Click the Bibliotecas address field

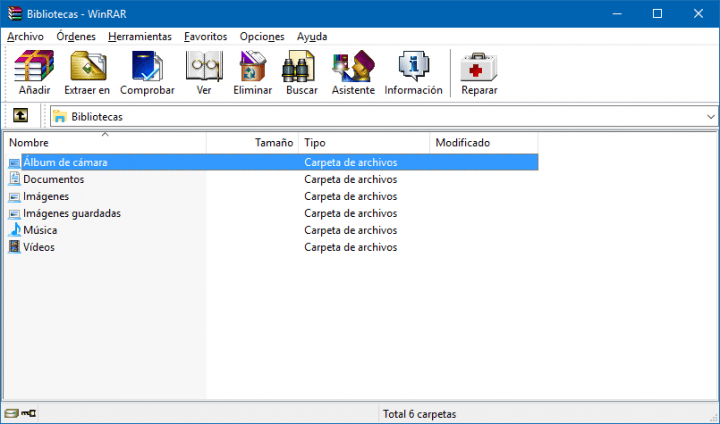click(x=383, y=117)
